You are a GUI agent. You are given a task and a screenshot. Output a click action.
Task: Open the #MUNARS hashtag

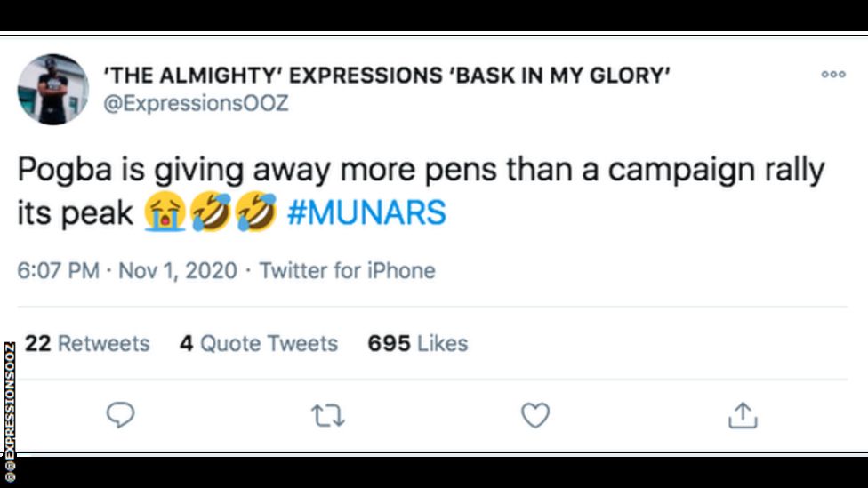pos(366,213)
